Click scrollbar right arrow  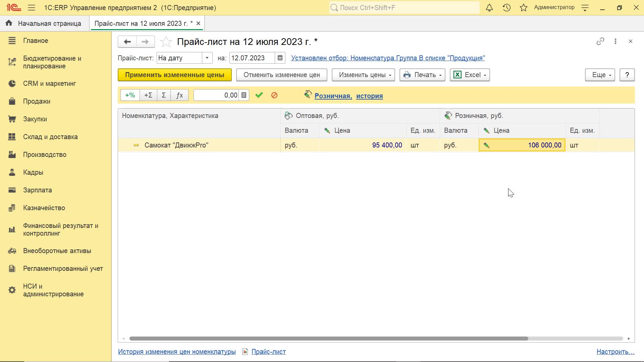tap(629, 339)
